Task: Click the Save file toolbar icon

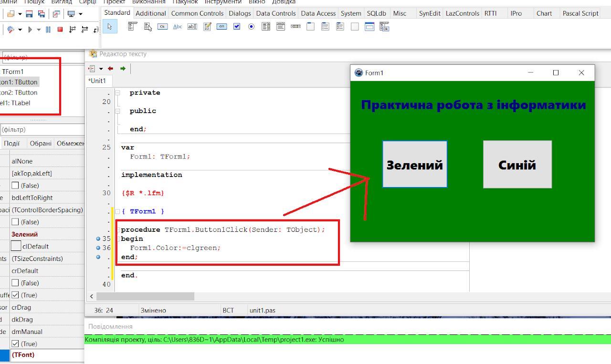Action: 30,14
